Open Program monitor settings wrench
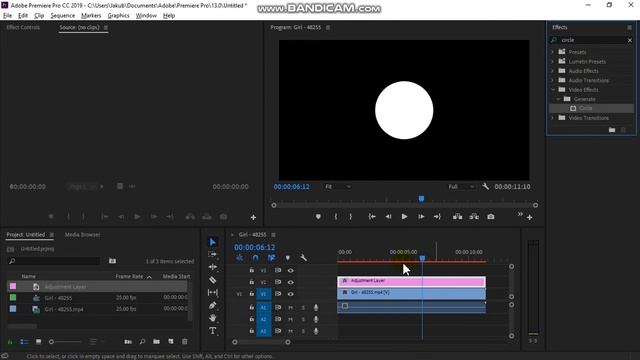This screenshot has height=360, width=640. (485, 187)
